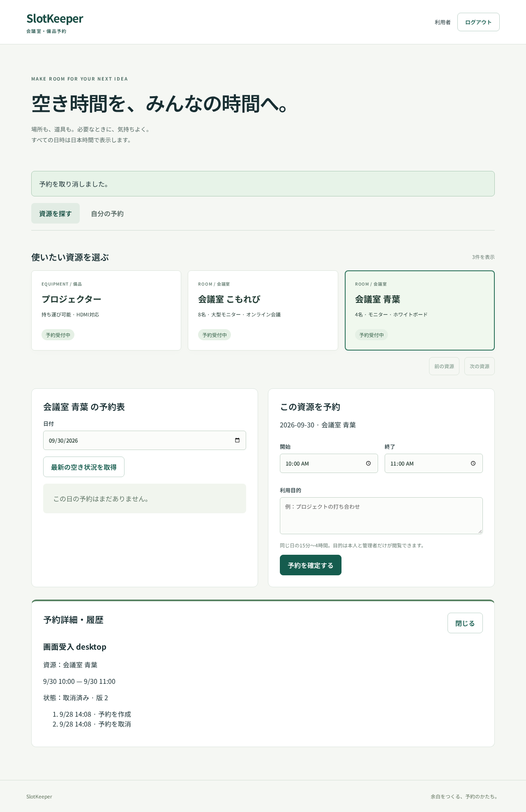
Task: Click the 終了 time input showing 11:00 AM
Action: coord(434,464)
